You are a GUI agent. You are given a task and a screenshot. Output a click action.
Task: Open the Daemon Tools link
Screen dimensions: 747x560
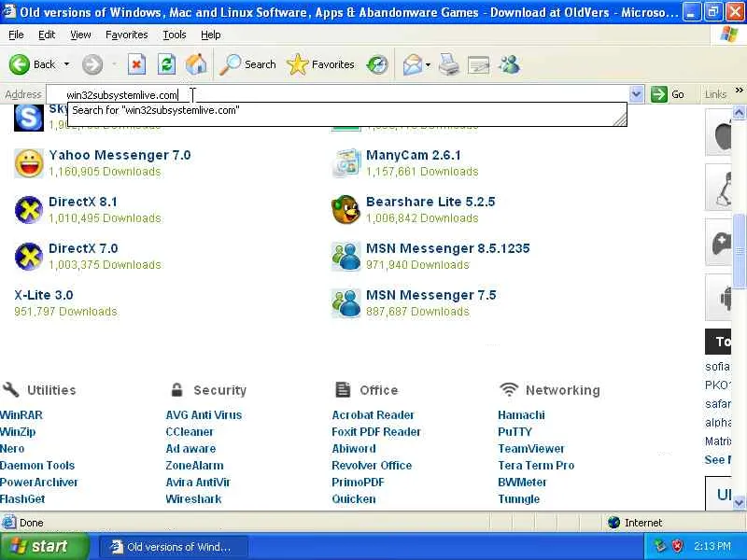point(37,465)
